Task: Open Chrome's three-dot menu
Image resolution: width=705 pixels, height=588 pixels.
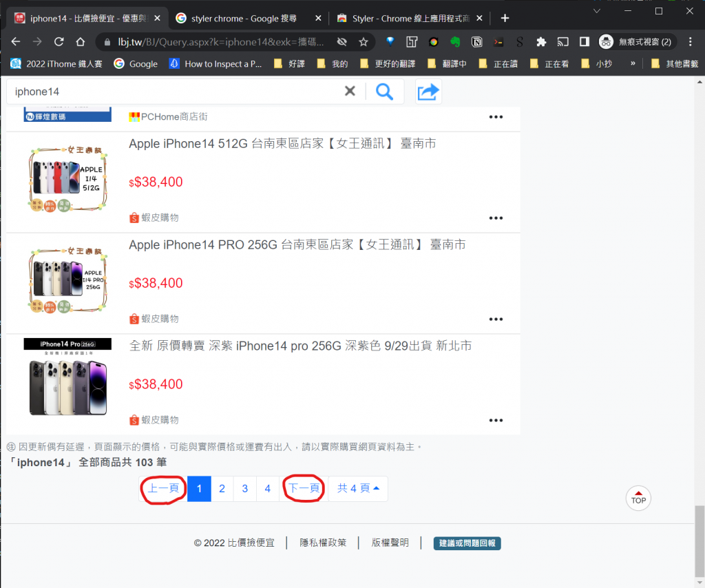Action: (690, 42)
